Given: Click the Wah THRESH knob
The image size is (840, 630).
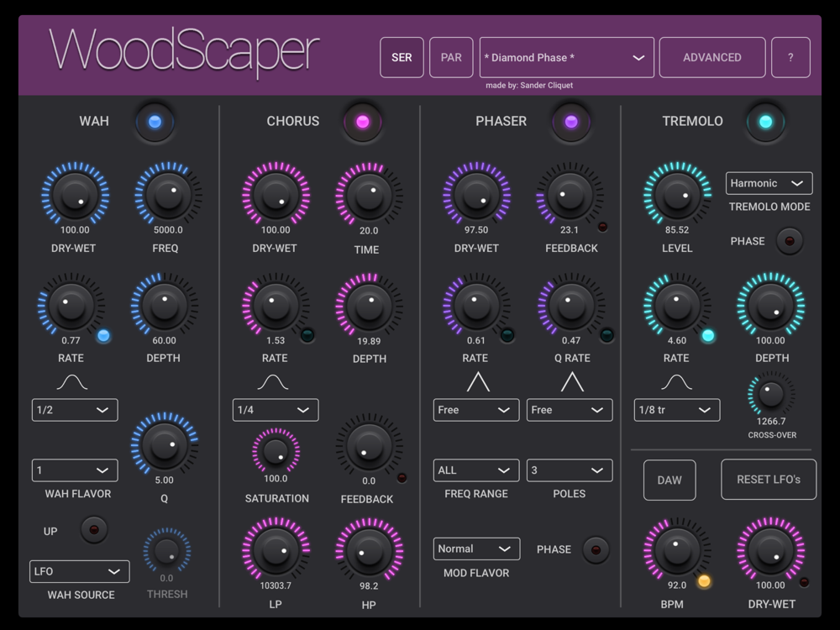Looking at the screenshot, I should (x=166, y=550).
